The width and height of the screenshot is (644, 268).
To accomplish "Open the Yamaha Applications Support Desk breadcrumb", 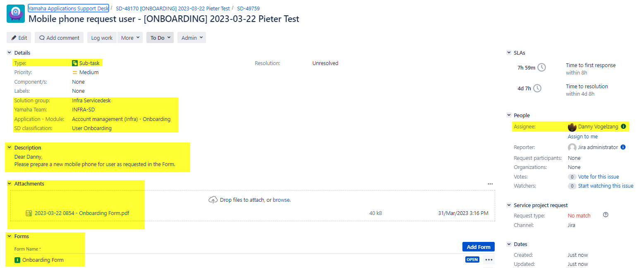I will tap(68, 8).
